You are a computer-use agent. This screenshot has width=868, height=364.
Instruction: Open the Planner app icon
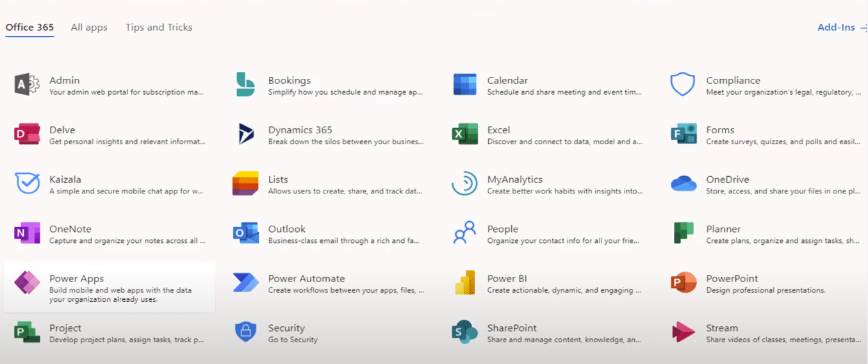pos(684,233)
